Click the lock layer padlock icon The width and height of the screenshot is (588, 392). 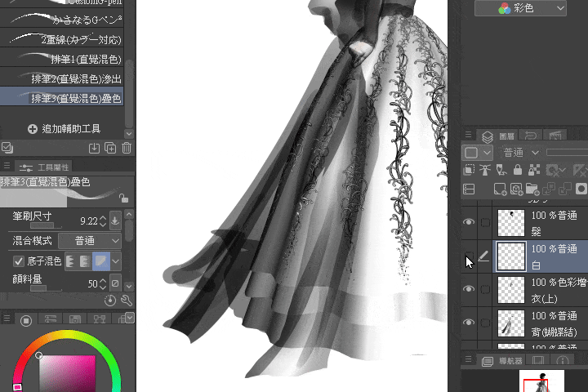point(518,171)
